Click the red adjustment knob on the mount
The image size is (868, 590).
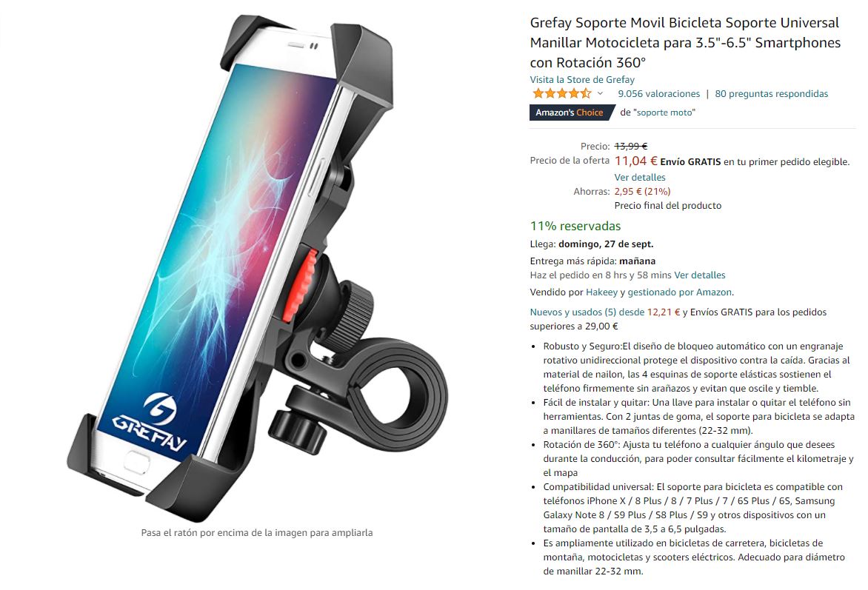[300, 284]
